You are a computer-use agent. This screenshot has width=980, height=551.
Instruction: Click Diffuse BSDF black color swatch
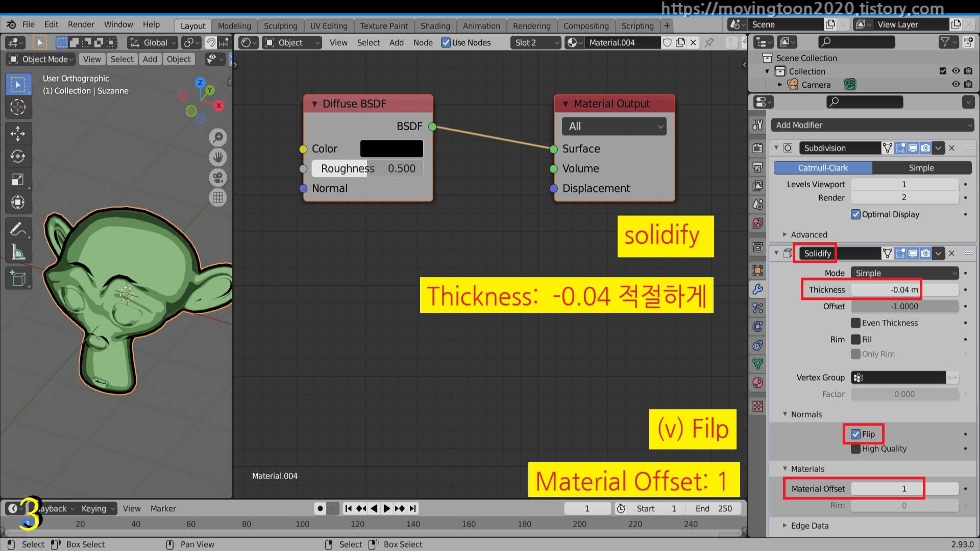click(391, 148)
